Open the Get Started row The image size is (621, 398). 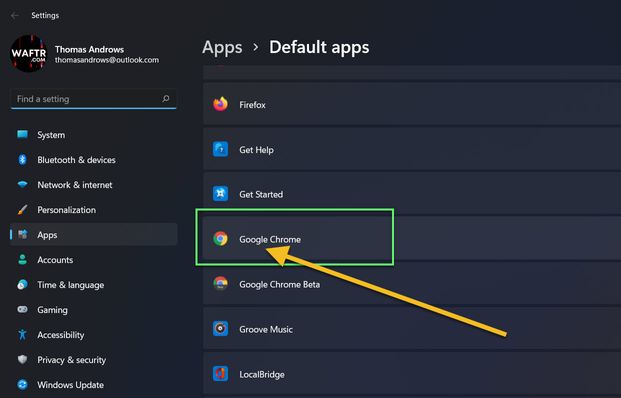click(412, 194)
